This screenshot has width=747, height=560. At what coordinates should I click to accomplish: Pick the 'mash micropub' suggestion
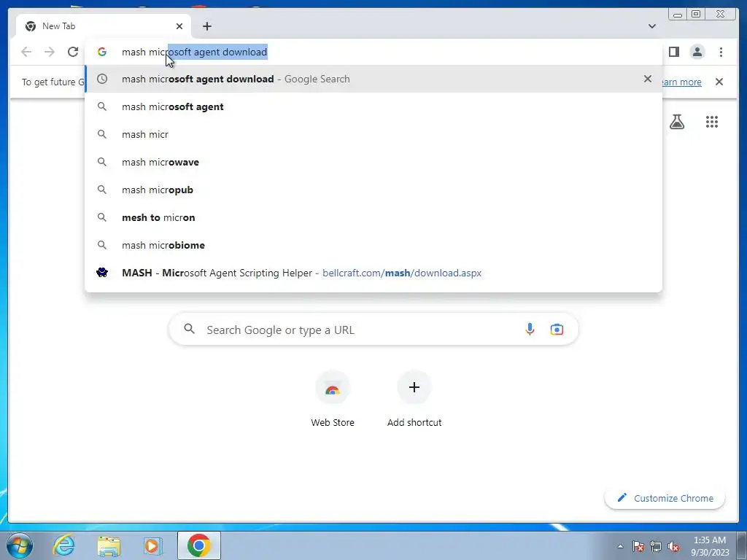click(373, 190)
